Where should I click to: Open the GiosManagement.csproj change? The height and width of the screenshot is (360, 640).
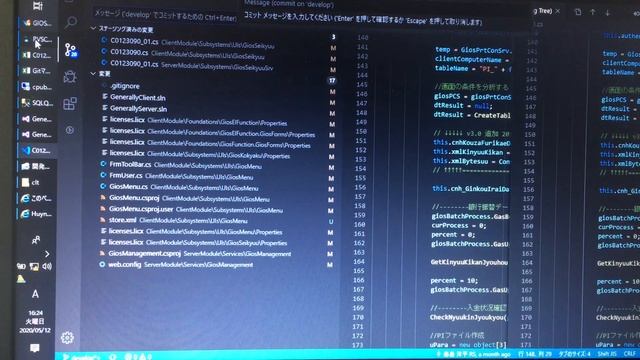coord(216,253)
